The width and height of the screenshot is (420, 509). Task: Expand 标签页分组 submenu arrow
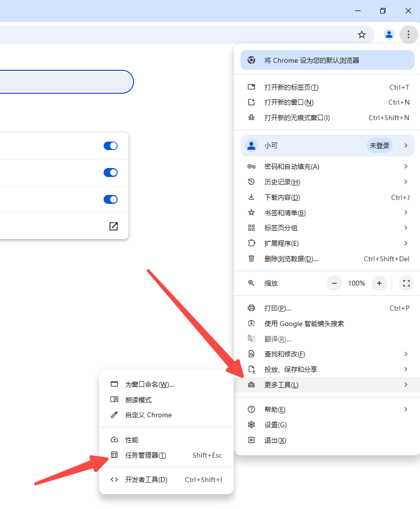pos(406,228)
